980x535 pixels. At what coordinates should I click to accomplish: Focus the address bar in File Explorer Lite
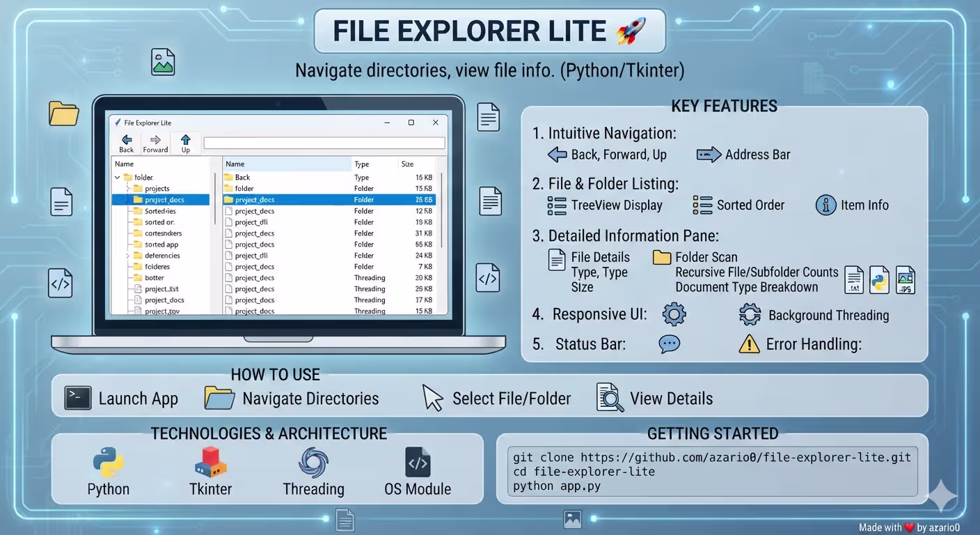coord(324,143)
